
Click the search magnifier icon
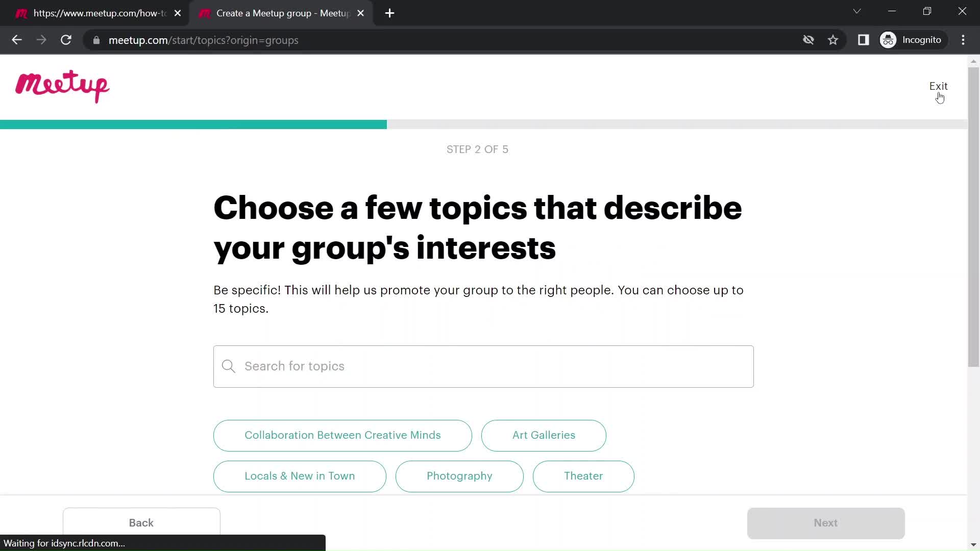coord(229,366)
